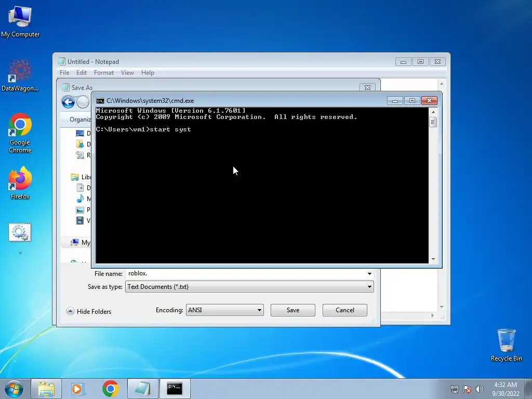The width and height of the screenshot is (532, 399).
Task: Maximize the Notepad window
Action: [420, 62]
